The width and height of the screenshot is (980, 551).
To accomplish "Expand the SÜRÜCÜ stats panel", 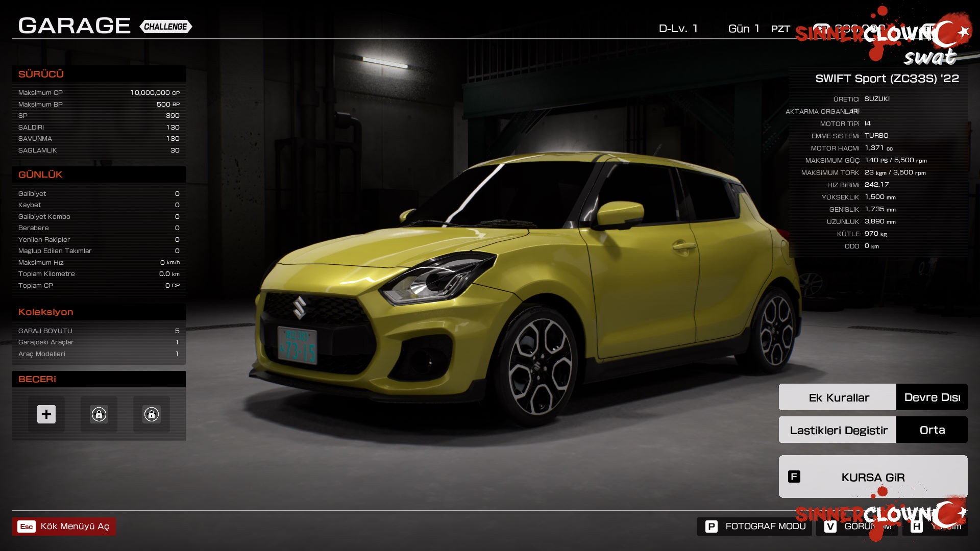I will click(42, 74).
